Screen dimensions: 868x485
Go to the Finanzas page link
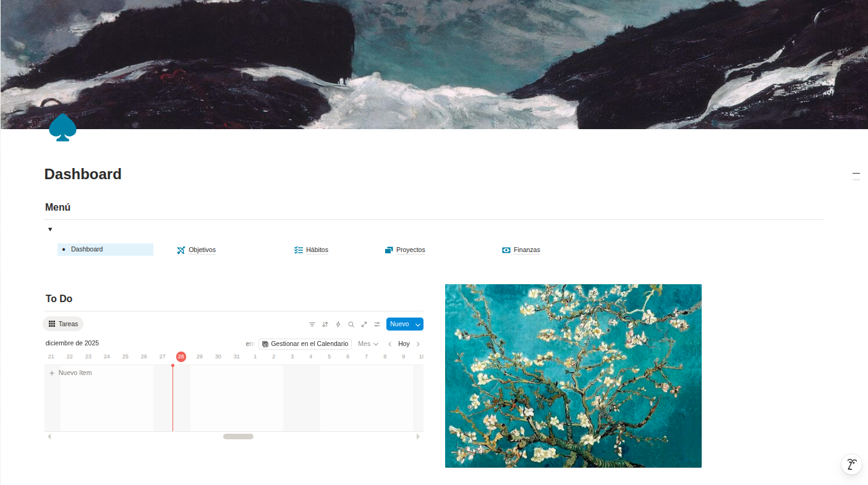click(x=527, y=250)
